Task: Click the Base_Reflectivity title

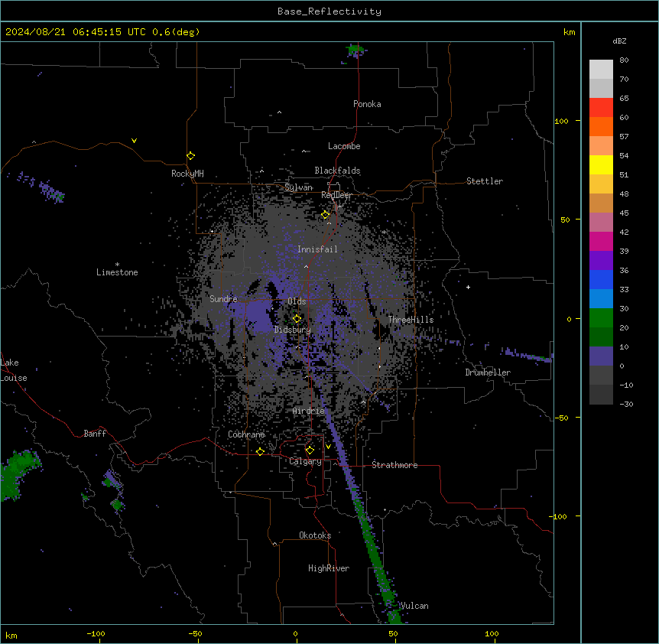Action: (329, 11)
